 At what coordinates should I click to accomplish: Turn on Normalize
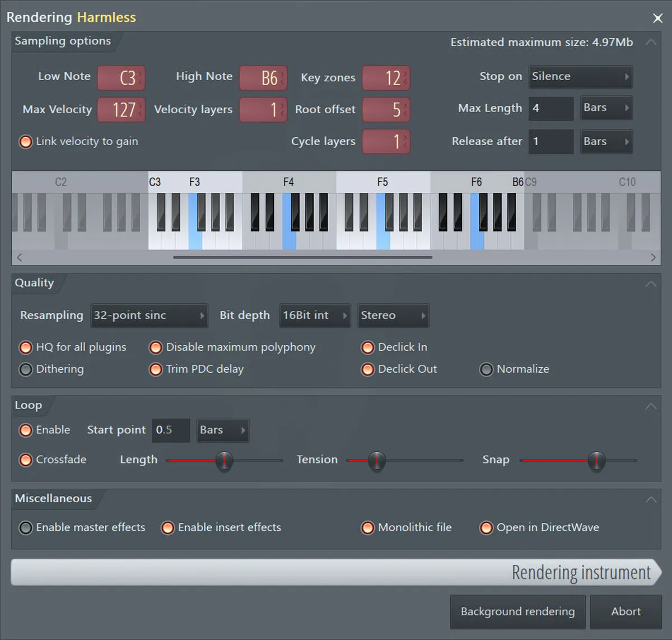[486, 369]
